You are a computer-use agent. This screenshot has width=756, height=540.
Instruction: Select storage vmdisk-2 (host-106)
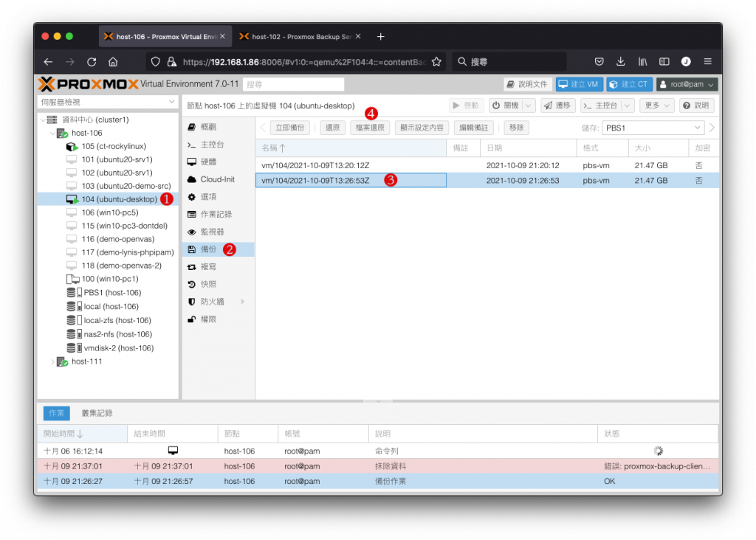[x=118, y=347]
